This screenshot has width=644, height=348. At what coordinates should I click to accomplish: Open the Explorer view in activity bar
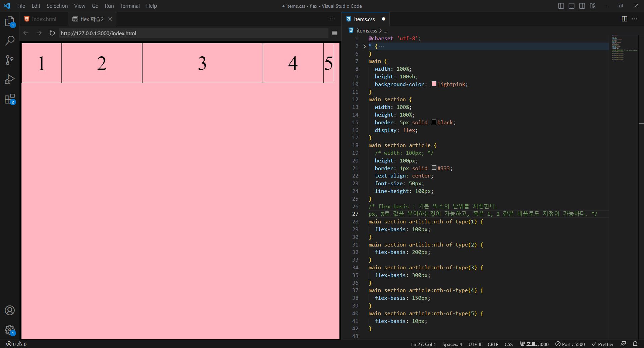[x=10, y=22]
